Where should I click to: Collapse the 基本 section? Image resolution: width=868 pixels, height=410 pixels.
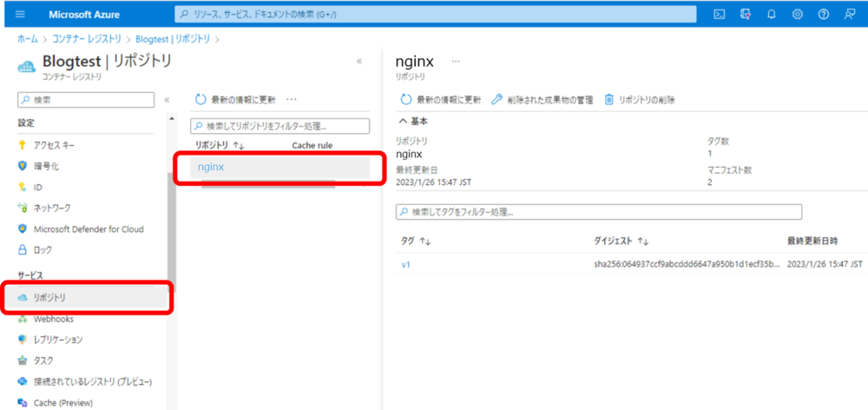point(413,121)
